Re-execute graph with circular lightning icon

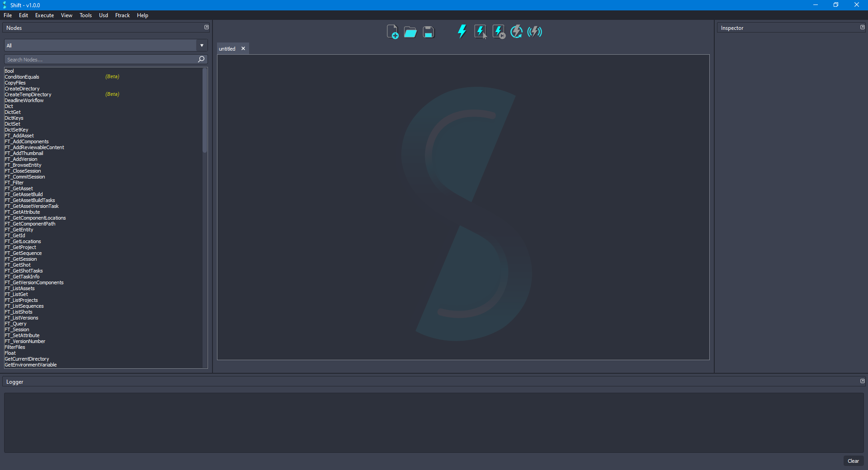tap(516, 32)
